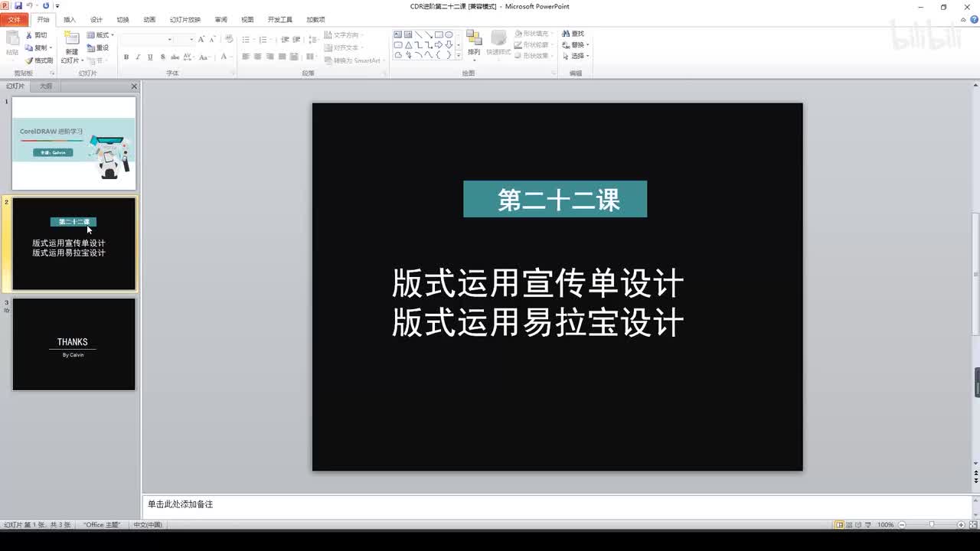This screenshot has width=980, height=551.
Task: Clear formatting with the eraser icon
Action: point(228,39)
